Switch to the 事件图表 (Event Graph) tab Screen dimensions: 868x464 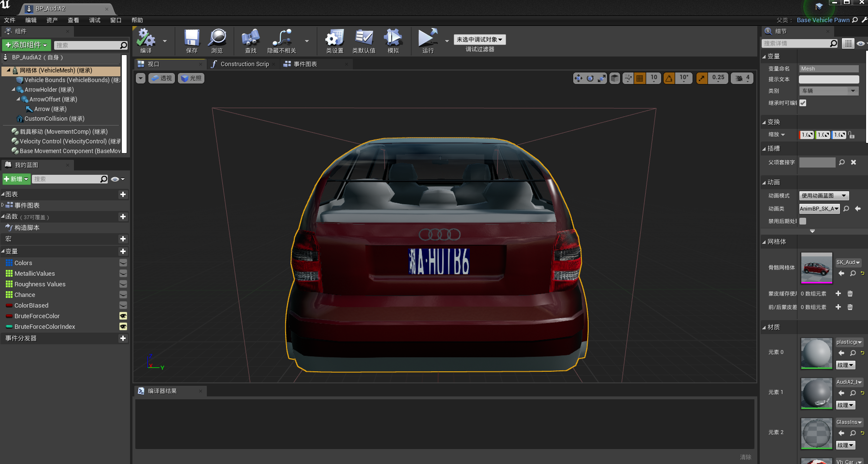(x=305, y=64)
